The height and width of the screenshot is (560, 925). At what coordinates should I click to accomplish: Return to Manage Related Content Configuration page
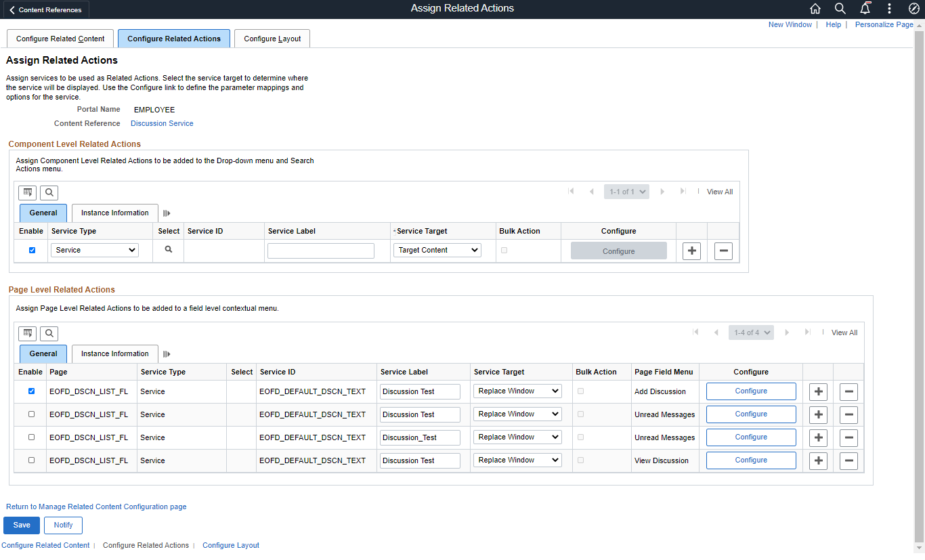coord(96,507)
